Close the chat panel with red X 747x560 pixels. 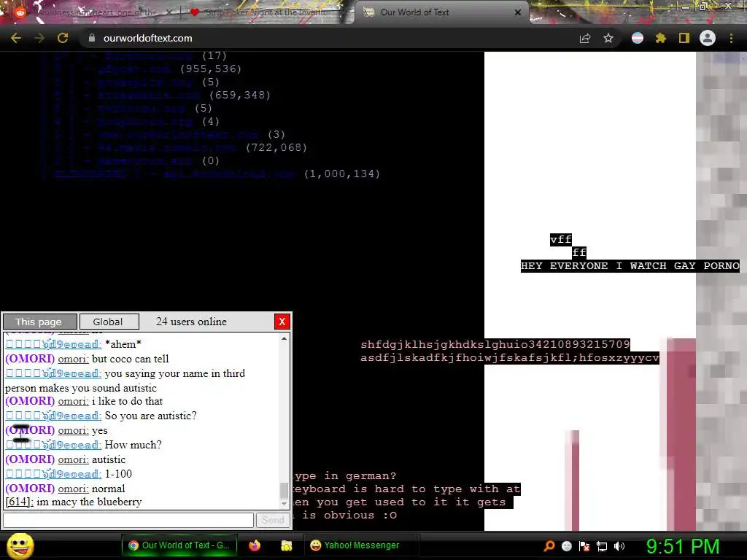click(282, 322)
